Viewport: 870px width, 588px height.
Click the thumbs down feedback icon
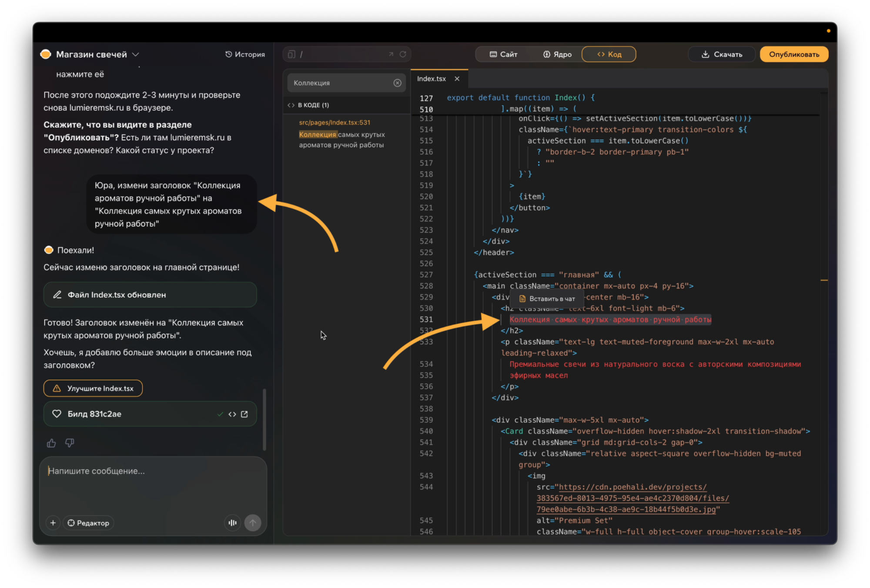[x=70, y=443]
